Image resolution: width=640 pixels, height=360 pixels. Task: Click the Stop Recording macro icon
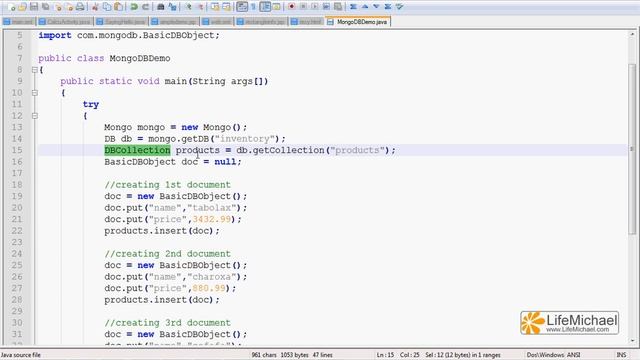(303, 7)
